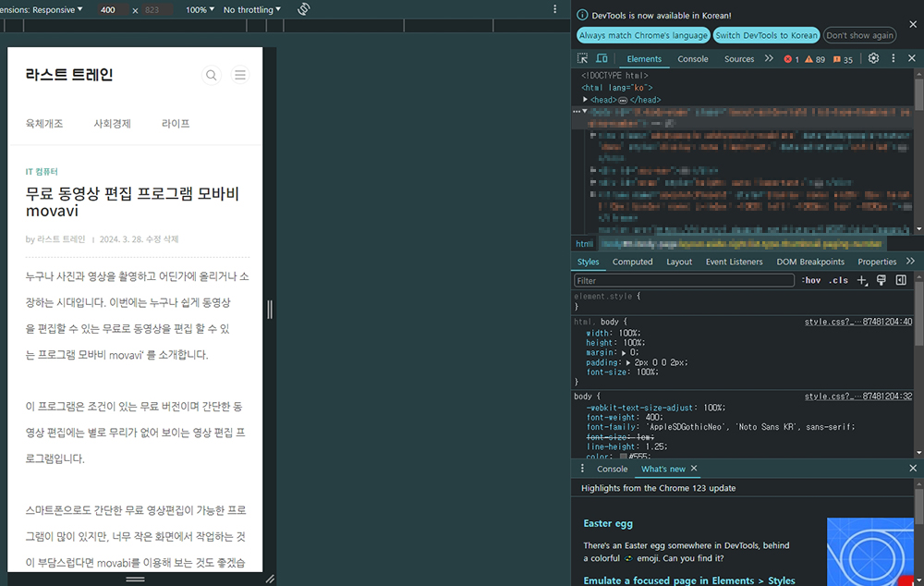Open style.css link for body rule
The width and height of the screenshot is (924, 586).
tap(858, 397)
